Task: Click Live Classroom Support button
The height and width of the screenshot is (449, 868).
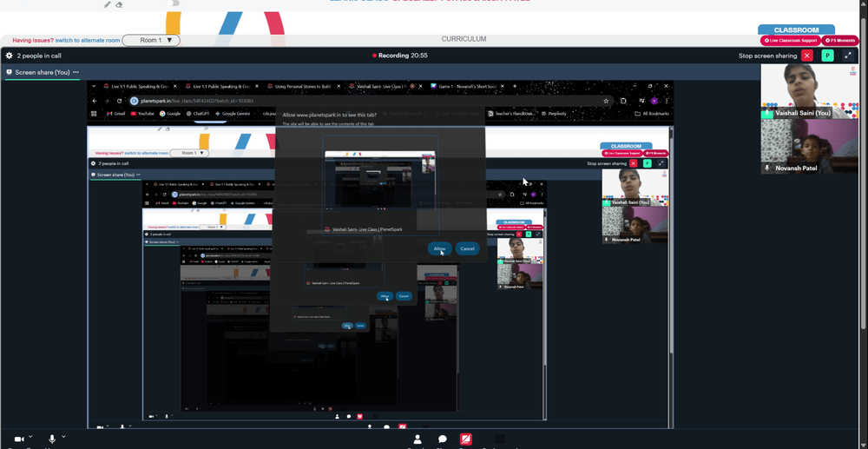Action: [x=791, y=41]
